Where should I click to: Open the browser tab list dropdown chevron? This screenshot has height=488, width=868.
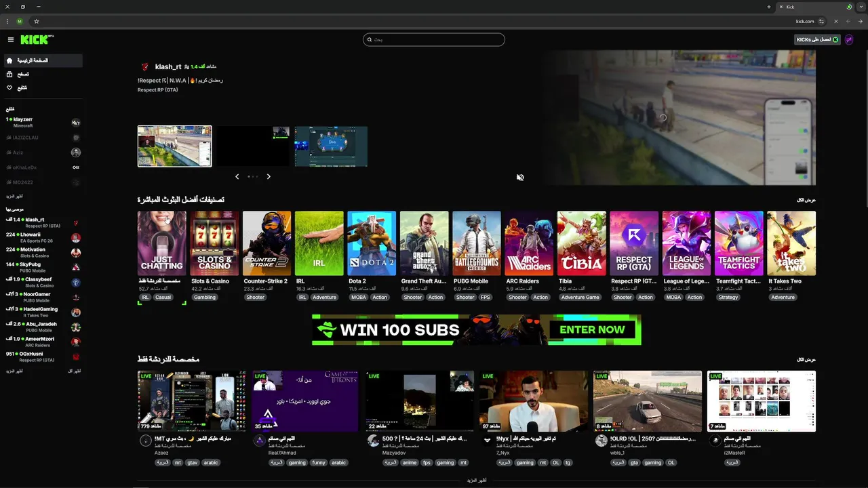click(861, 7)
